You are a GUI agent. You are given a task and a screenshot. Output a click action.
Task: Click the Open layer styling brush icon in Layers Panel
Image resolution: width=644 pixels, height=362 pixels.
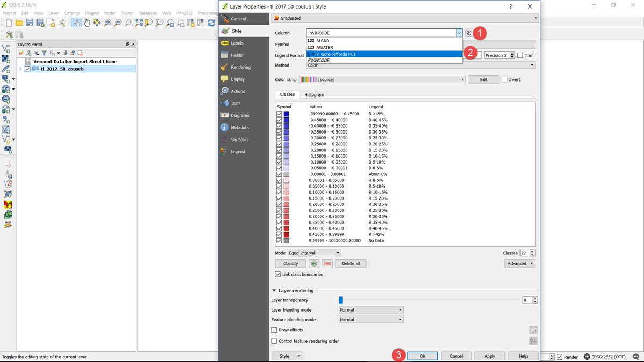click(x=21, y=53)
